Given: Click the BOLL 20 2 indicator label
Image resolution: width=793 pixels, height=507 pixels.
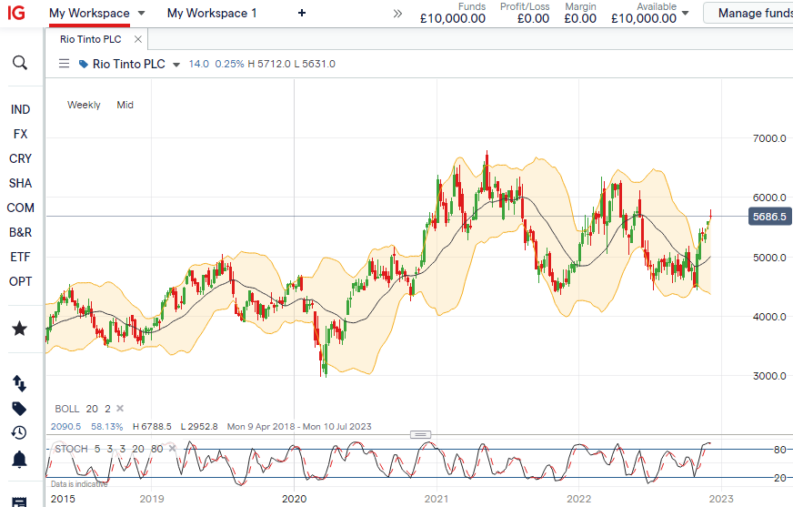Looking at the screenshot, I should [82, 409].
